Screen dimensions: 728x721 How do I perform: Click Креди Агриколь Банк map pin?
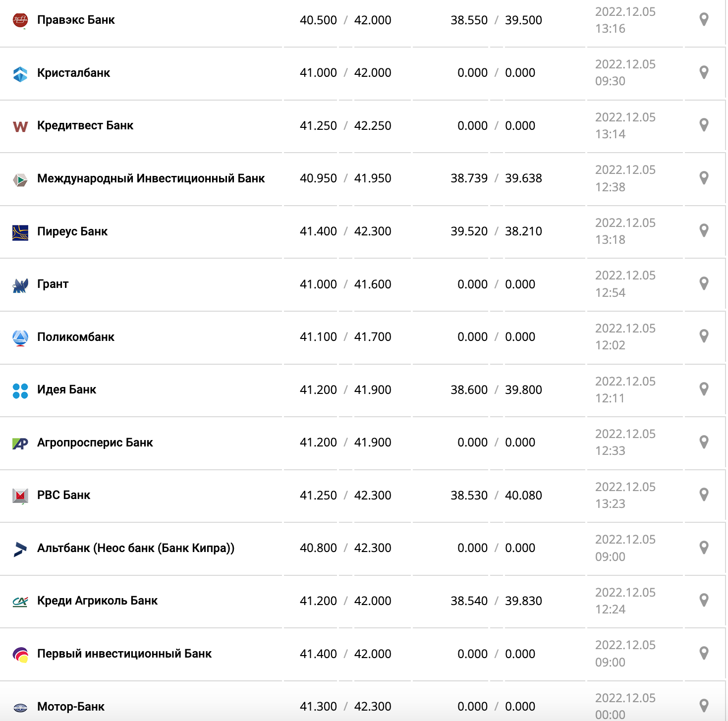(704, 600)
